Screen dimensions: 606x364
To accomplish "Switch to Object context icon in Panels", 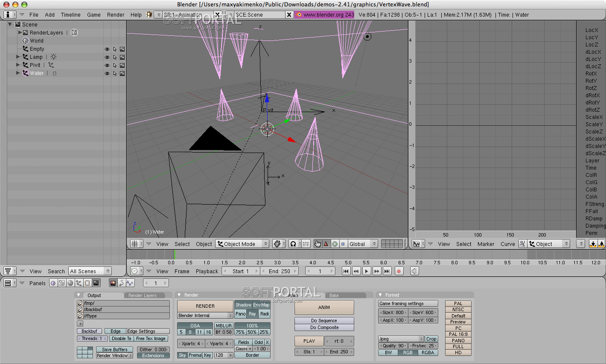I will tap(79, 283).
